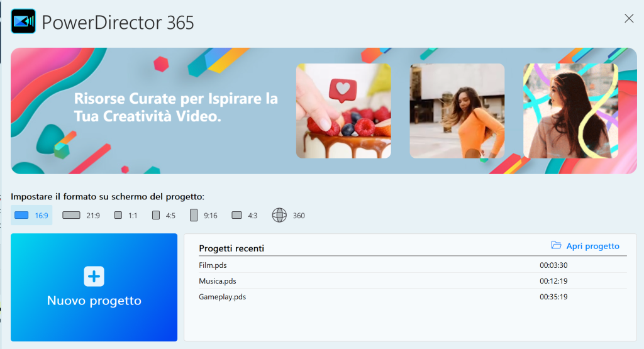This screenshot has width=644, height=349.
Task: Choose the 4:3 format icon
Action: [237, 216]
